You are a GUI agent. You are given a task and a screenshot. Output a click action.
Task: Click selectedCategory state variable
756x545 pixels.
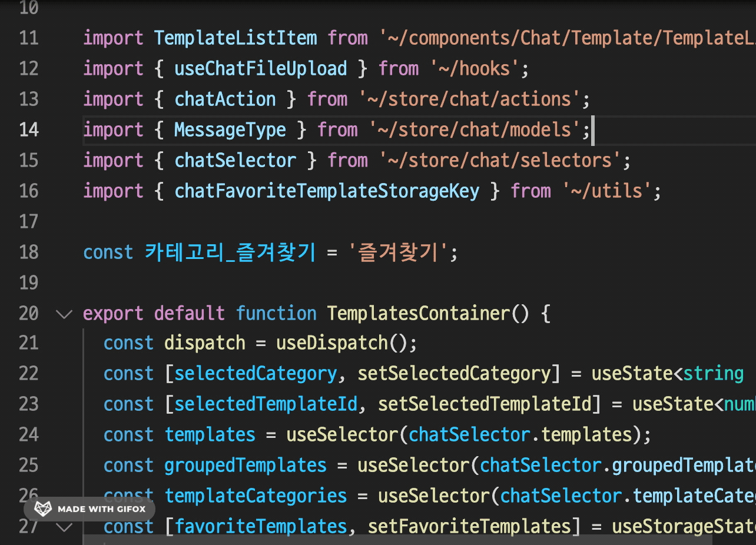256,374
